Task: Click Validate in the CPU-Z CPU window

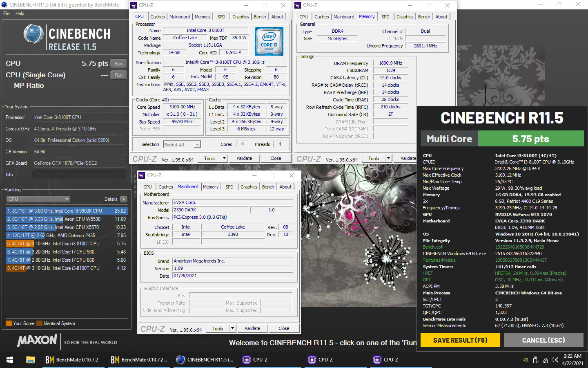Action: tap(244, 158)
